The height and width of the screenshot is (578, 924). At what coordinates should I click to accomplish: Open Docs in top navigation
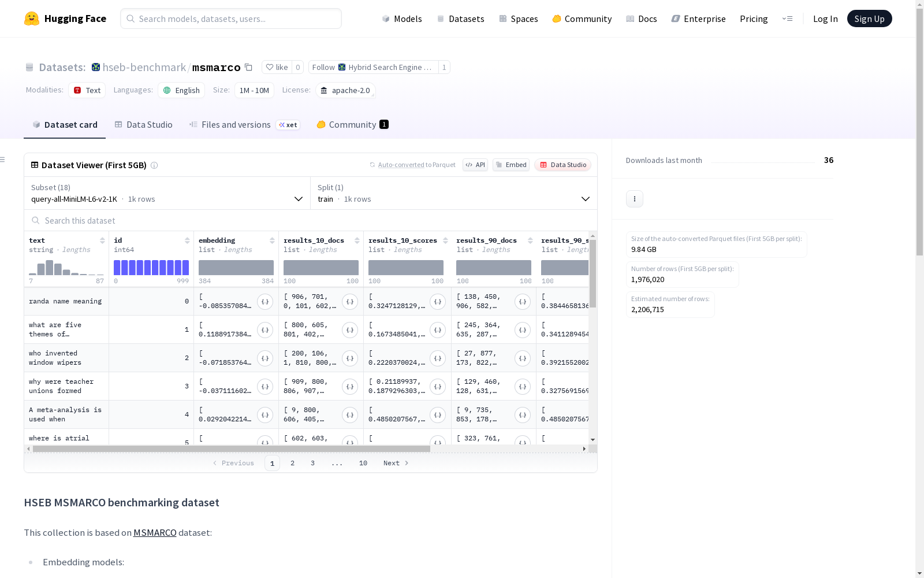click(642, 18)
